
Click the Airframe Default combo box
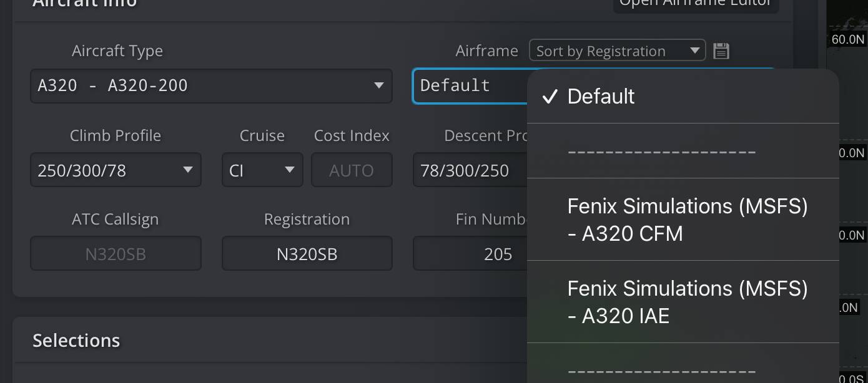470,85
